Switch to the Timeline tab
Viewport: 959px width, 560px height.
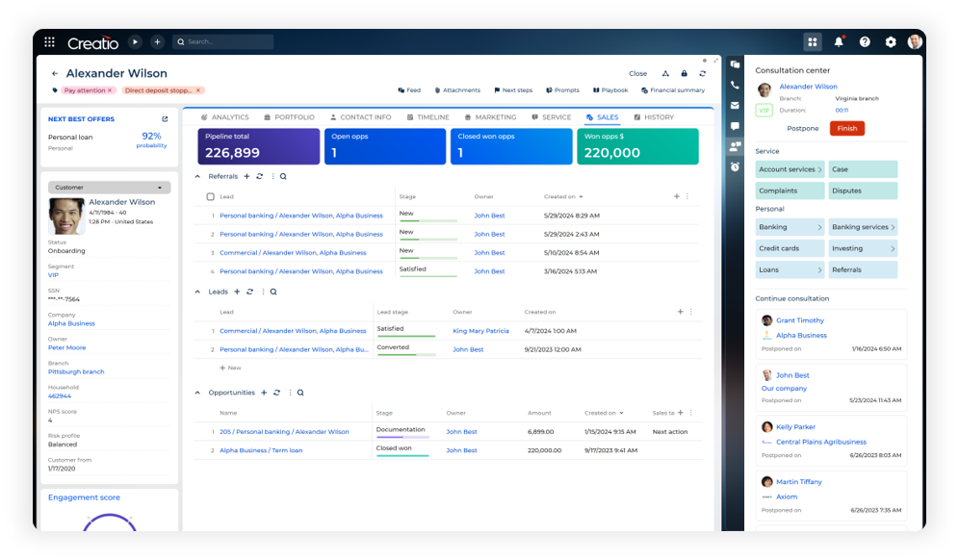pos(428,117)
